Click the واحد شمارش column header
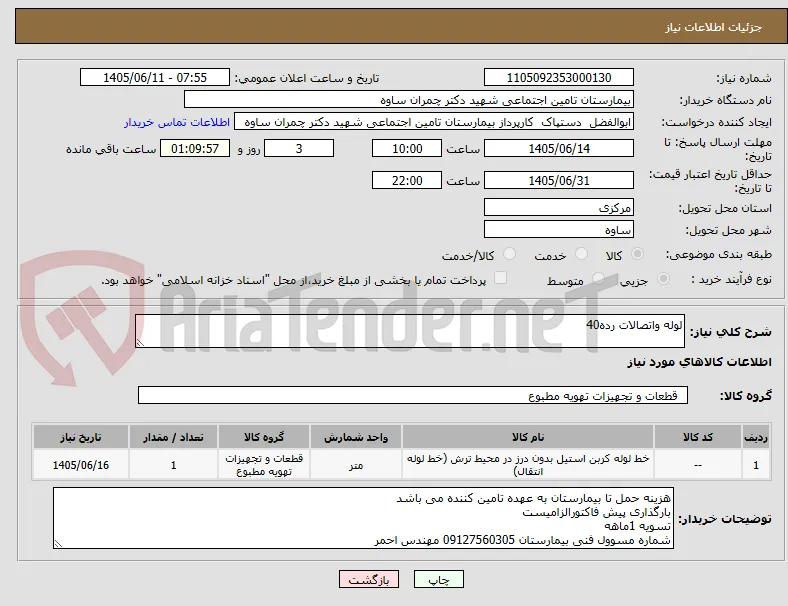Screen dimensions: 788x606 pos(356,437)
